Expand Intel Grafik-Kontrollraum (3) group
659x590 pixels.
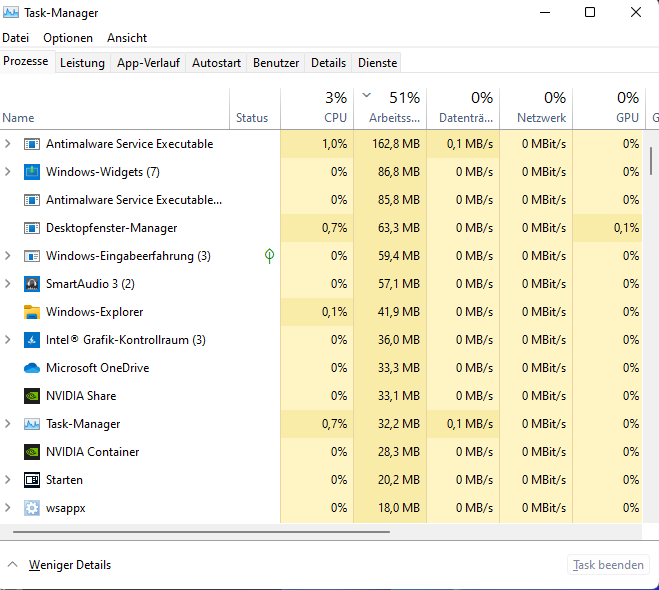8,340
